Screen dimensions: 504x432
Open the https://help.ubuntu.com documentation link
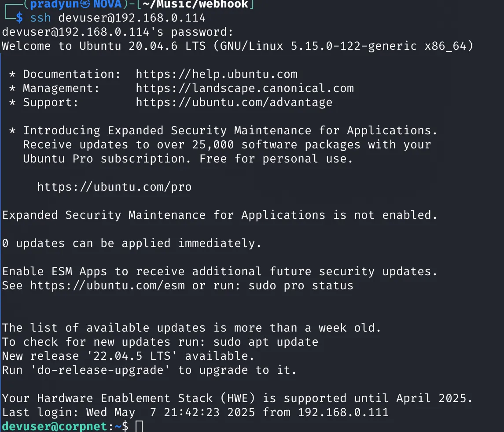pos(216,74)
